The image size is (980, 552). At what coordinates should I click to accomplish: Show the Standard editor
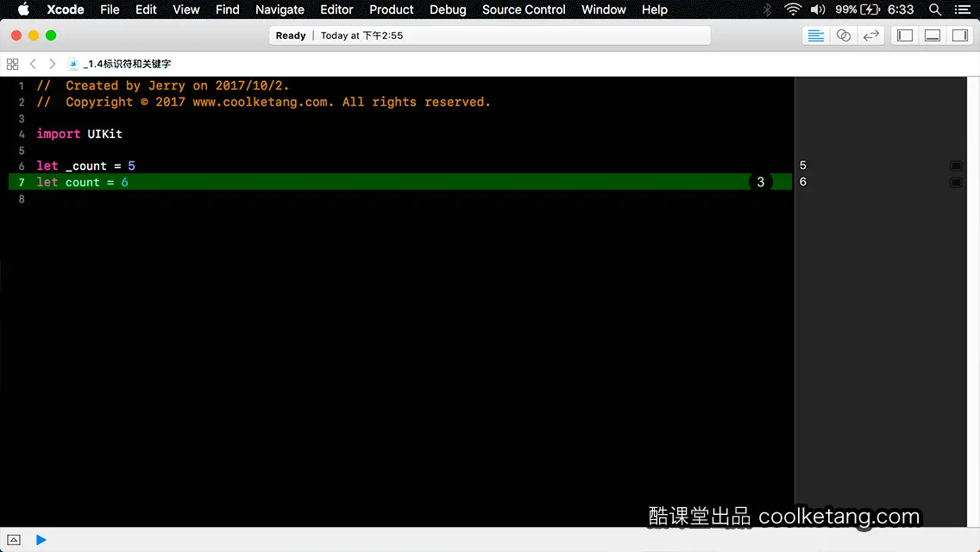(x=815, y=35)
